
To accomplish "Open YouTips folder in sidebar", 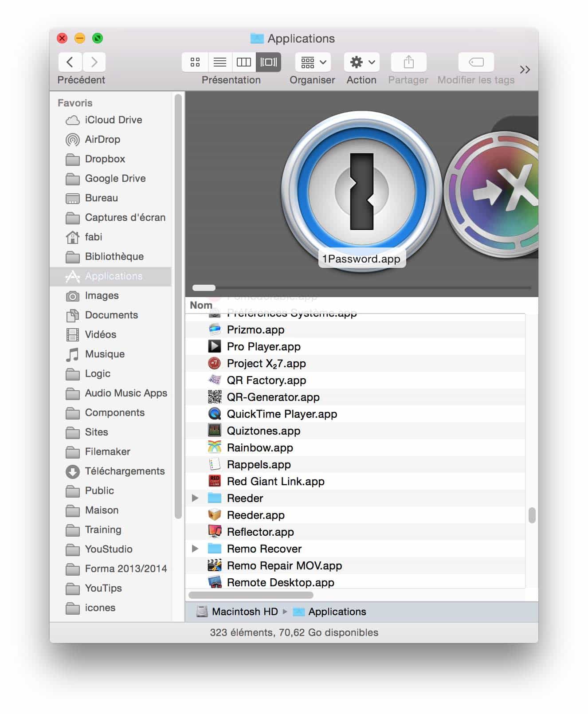I will [x=111, y=588].
